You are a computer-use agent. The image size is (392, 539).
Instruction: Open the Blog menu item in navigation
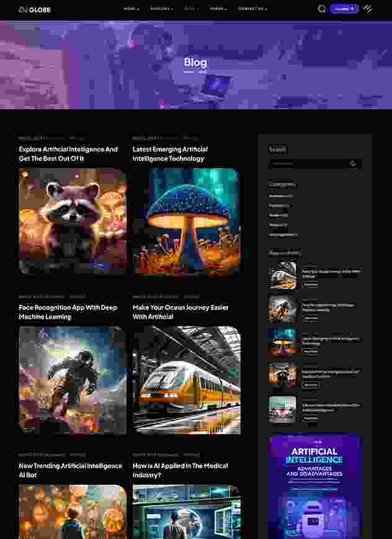[191, 9]
